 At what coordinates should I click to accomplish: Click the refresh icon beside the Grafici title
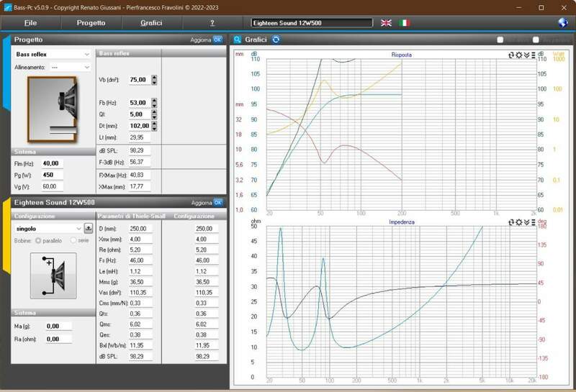click(276, 40)
